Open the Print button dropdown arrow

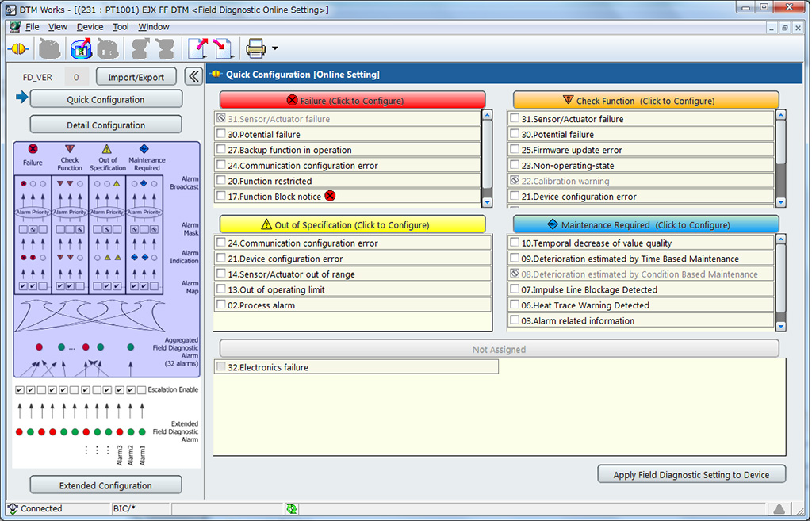coord(274,49)
